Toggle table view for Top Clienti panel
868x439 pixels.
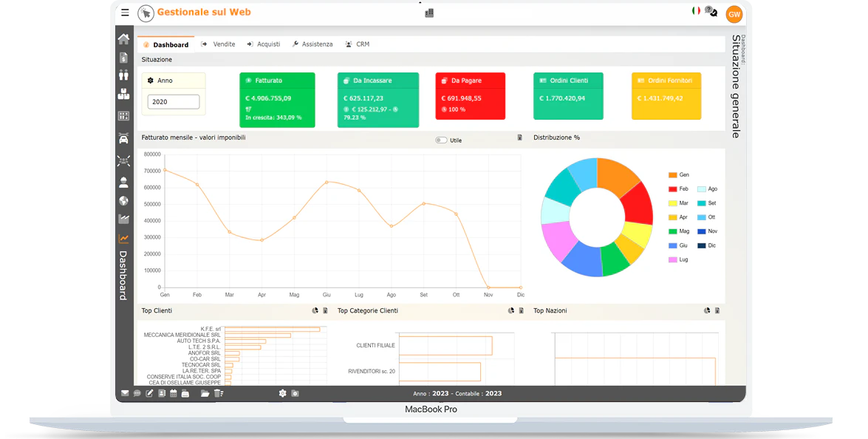[326, 310]
